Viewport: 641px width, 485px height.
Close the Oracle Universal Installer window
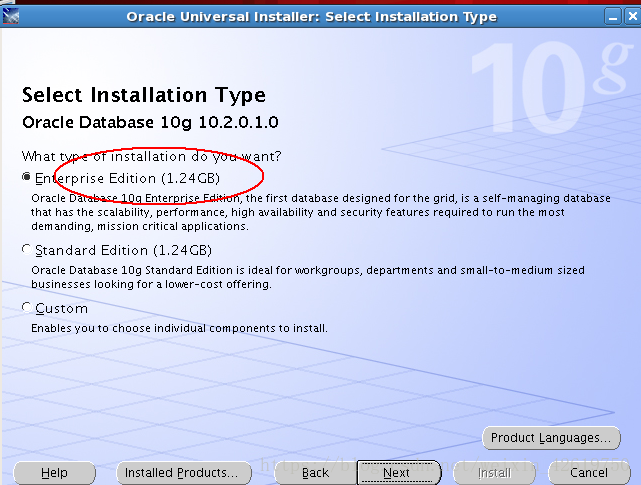(632, 17)
